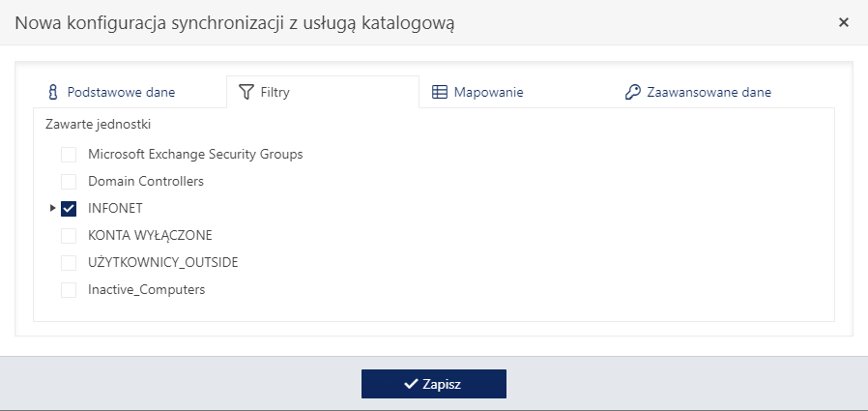Save configuration with the Zapisz button
The height and width of the screenshot is (411, 868).
point(434,384)
